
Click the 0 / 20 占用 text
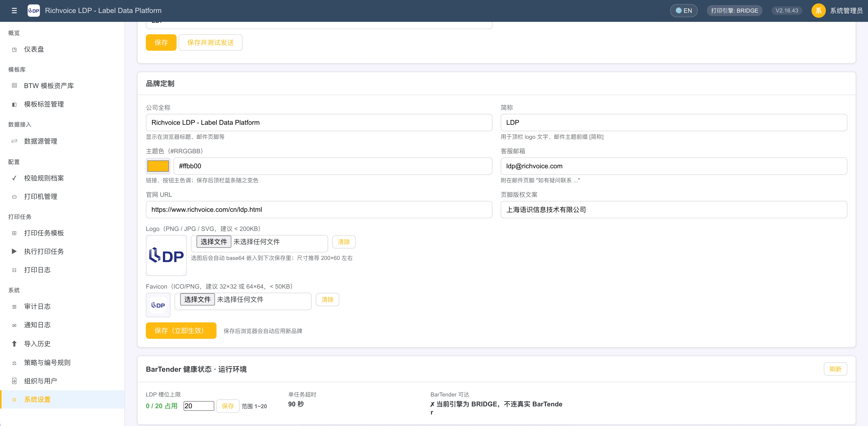(x=162, y=406)
